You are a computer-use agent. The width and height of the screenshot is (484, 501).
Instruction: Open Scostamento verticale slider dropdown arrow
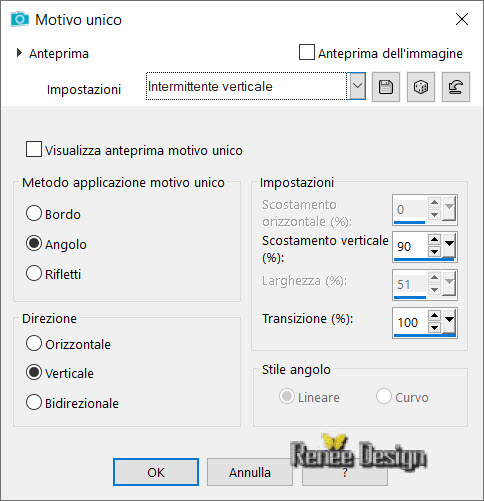[449, 245]
